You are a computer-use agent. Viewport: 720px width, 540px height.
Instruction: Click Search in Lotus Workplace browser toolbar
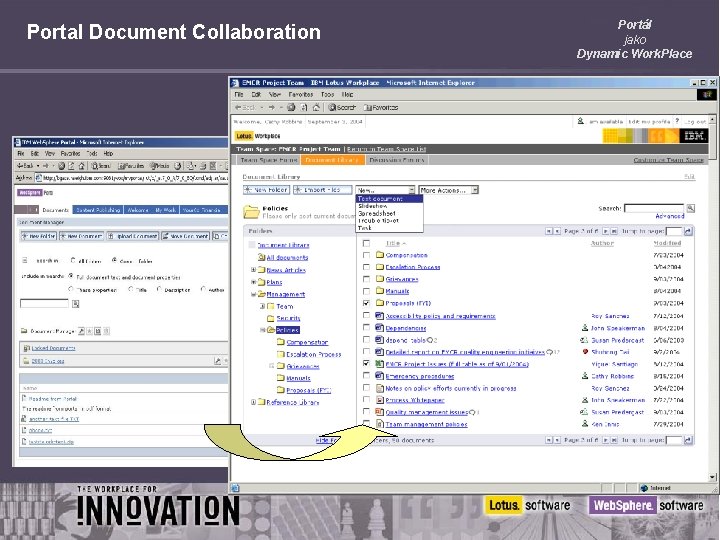click(x=342, y=107)
